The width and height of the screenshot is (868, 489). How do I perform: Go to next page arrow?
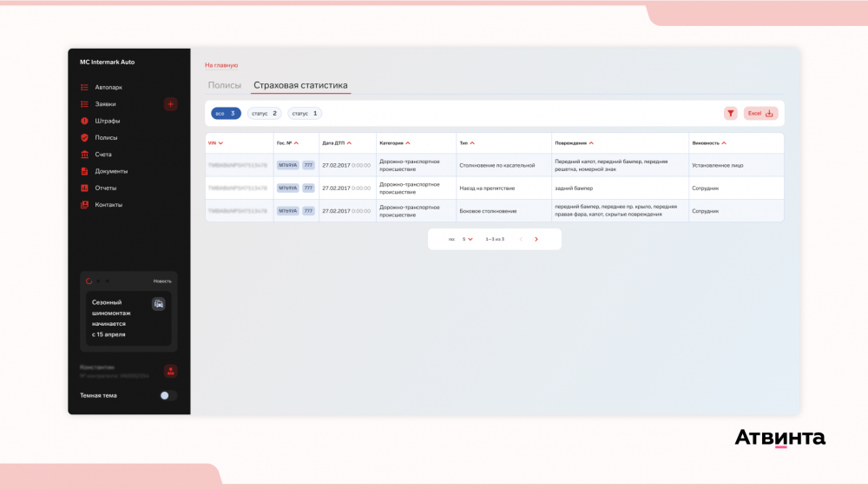536,239
